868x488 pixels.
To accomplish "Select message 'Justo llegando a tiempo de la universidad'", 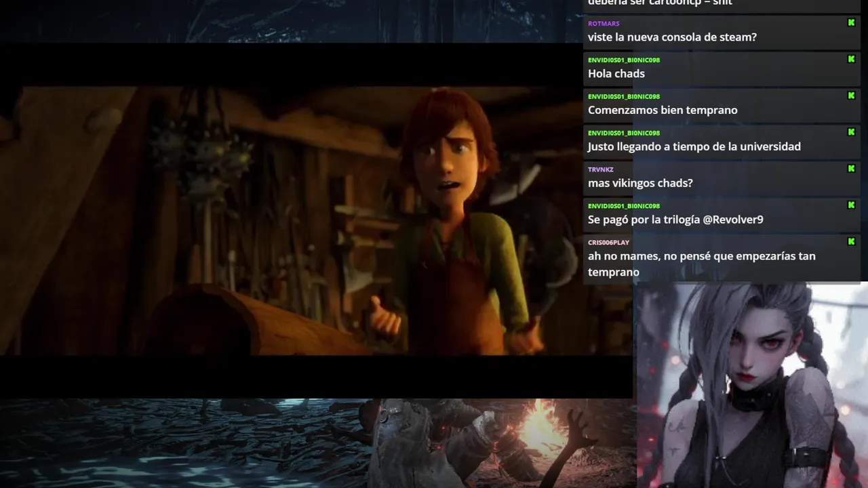I will (694, 146).
